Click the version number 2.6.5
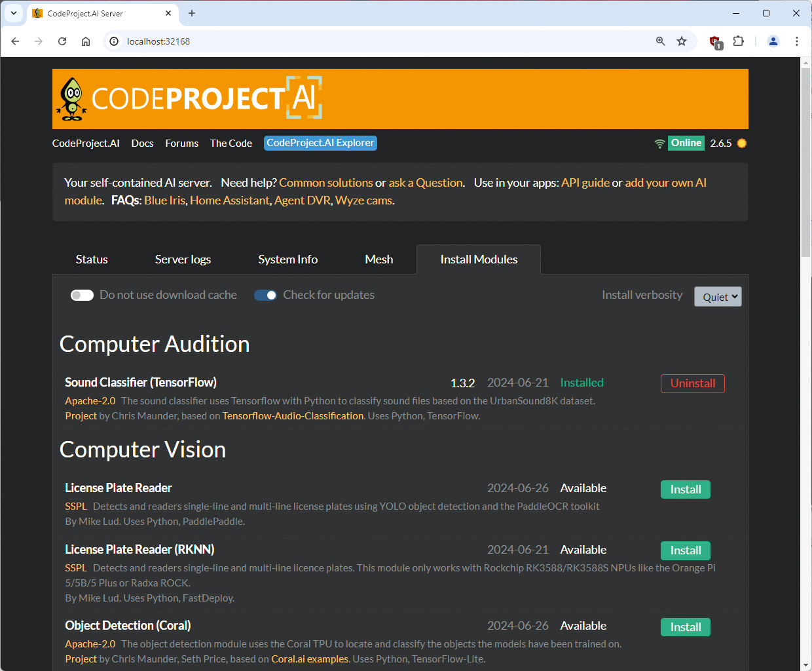The height and width of the screenshot is (671, 812). pos(721,144)
